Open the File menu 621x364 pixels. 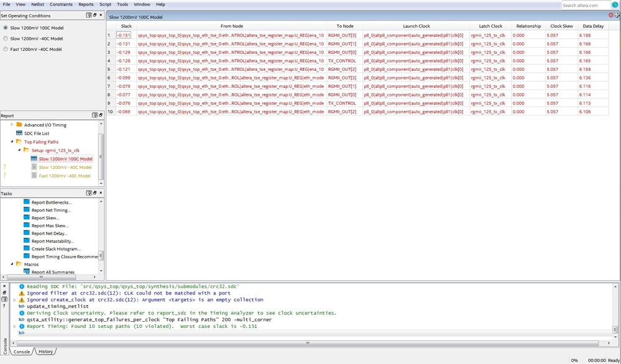pos(6,4)
